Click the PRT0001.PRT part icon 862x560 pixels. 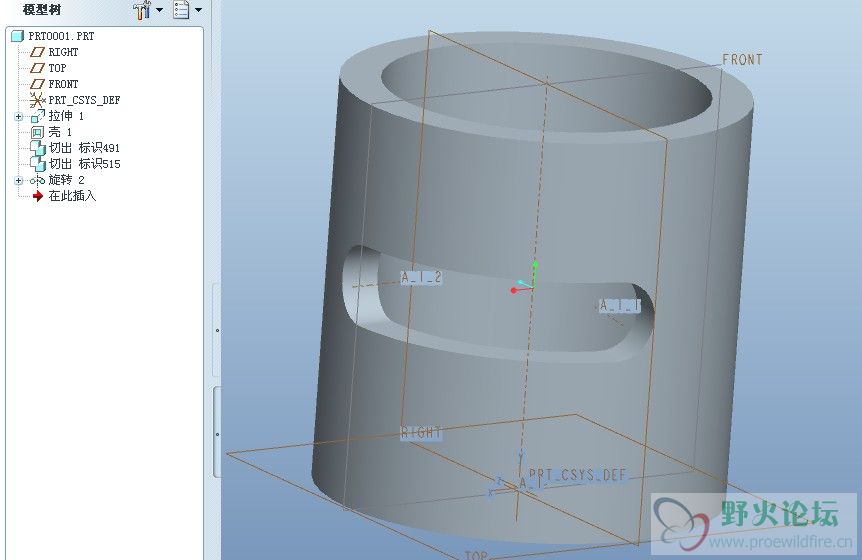(x=18, y=36)
